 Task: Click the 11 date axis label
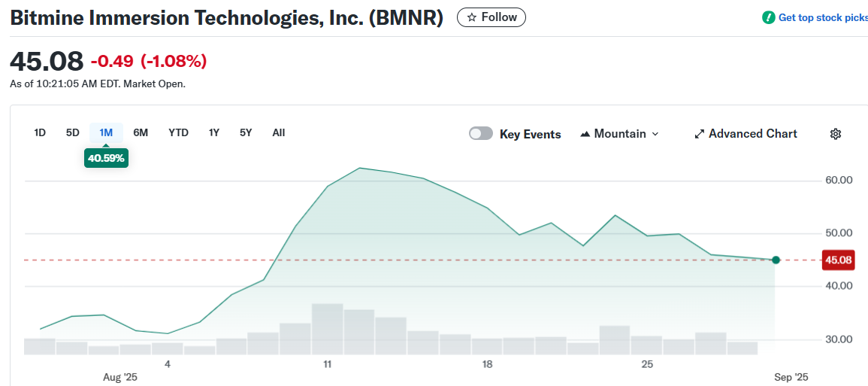(x=327, y=364)
